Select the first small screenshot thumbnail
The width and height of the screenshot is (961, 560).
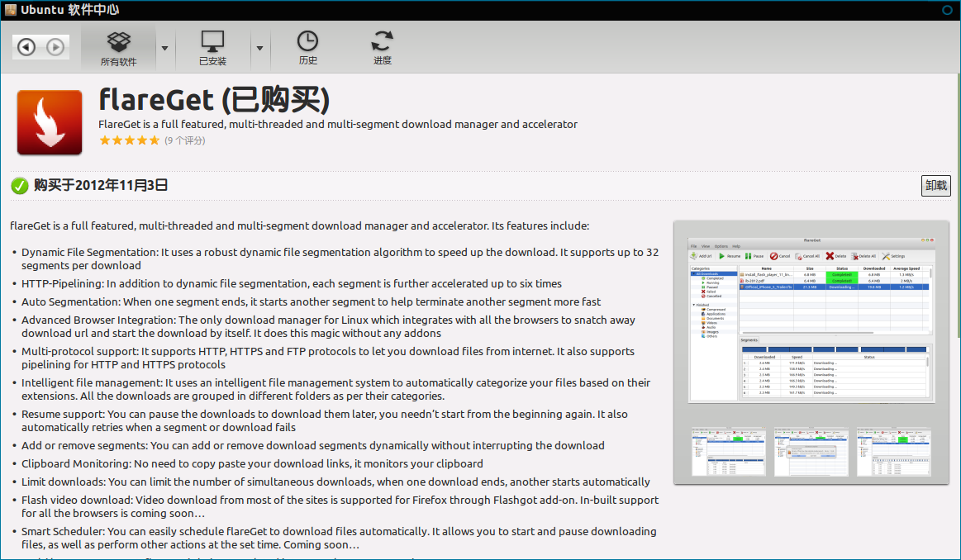[729, 452]
